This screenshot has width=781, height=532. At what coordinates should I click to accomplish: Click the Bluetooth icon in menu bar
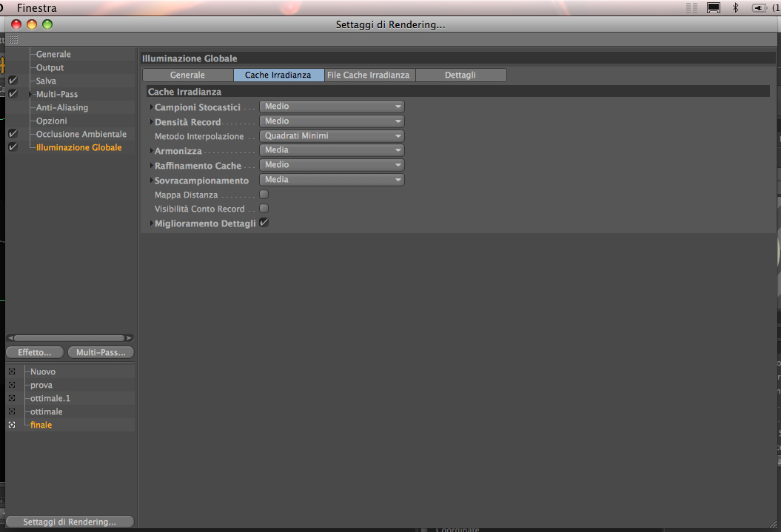tap(735, 7)
